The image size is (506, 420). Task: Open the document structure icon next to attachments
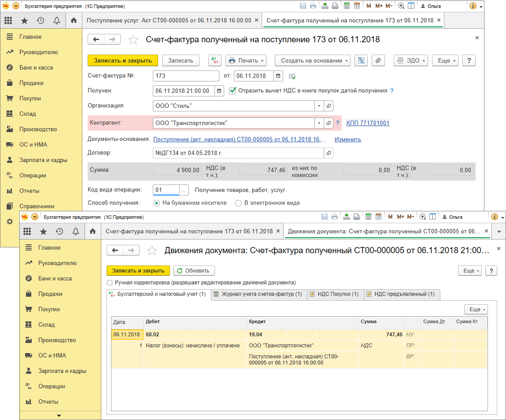click(x=361, y=61)
